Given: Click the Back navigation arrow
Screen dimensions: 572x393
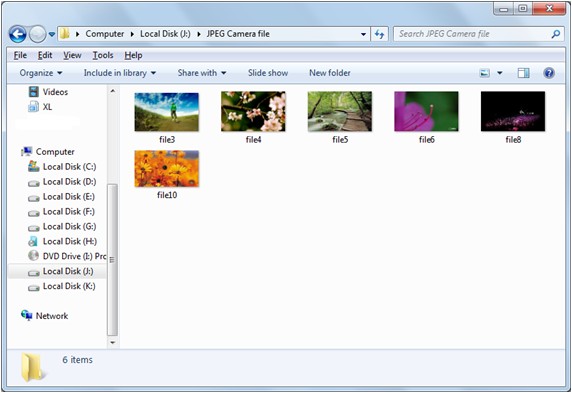Looking at the screenshot, I should pos(18,34).
